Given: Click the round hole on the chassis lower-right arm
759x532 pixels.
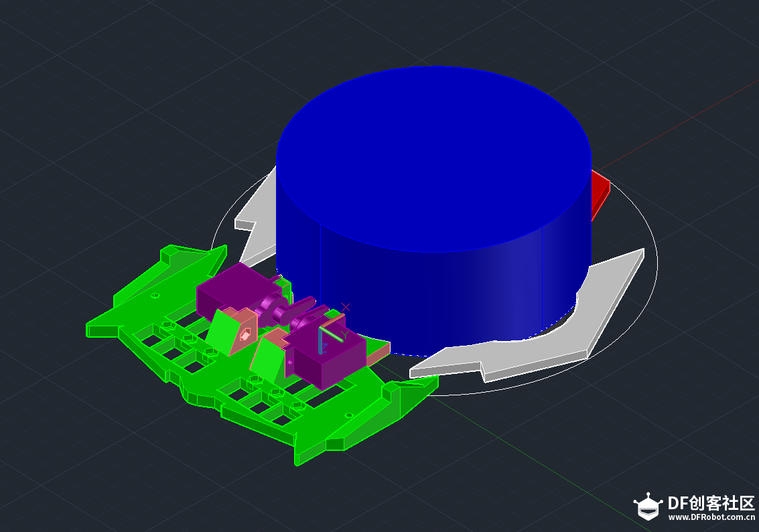Looking at the screenshot, I should [349, 415].
